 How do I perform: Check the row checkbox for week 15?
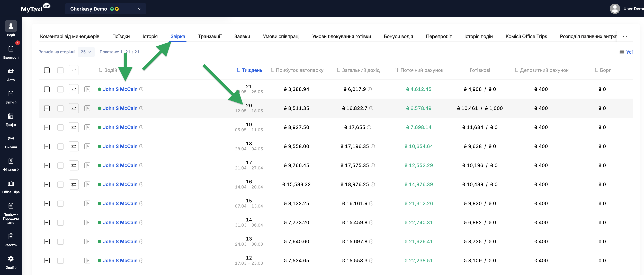point(60,203)
